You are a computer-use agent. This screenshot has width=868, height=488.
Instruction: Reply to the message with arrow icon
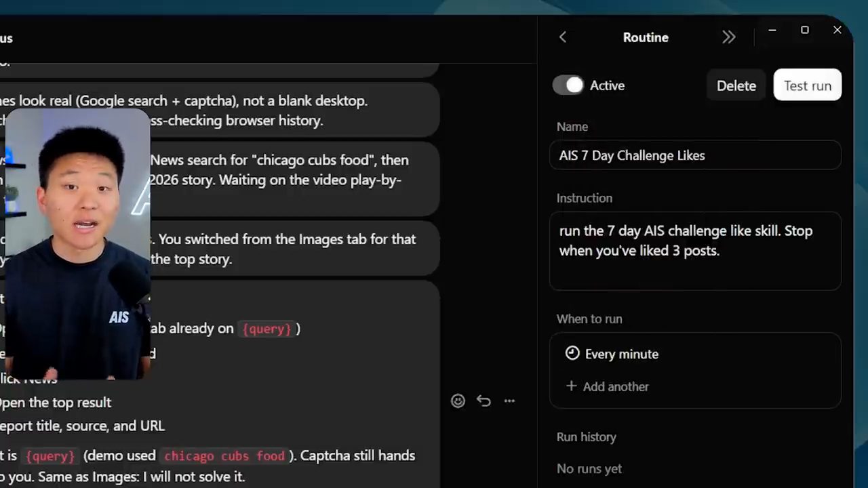point(484,401)
